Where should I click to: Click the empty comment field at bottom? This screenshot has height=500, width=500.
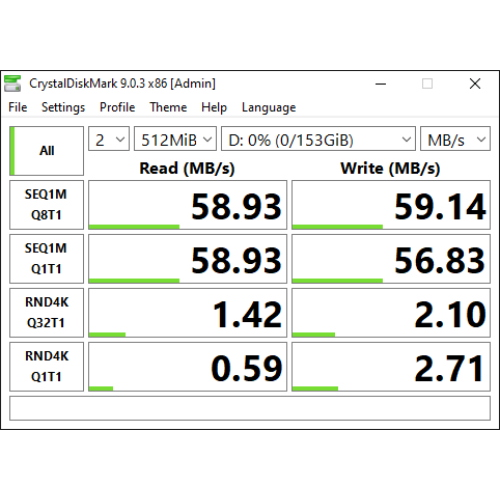tap(250, 408)
